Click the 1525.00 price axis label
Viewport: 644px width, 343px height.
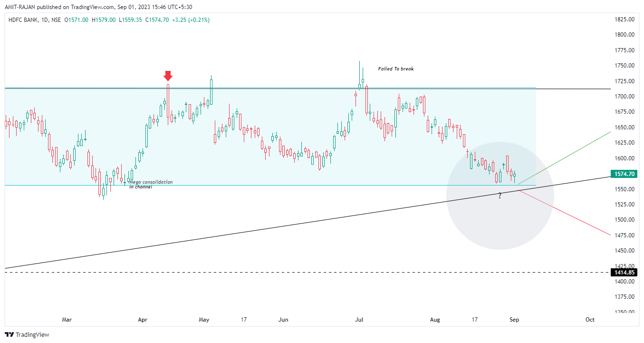624,205
